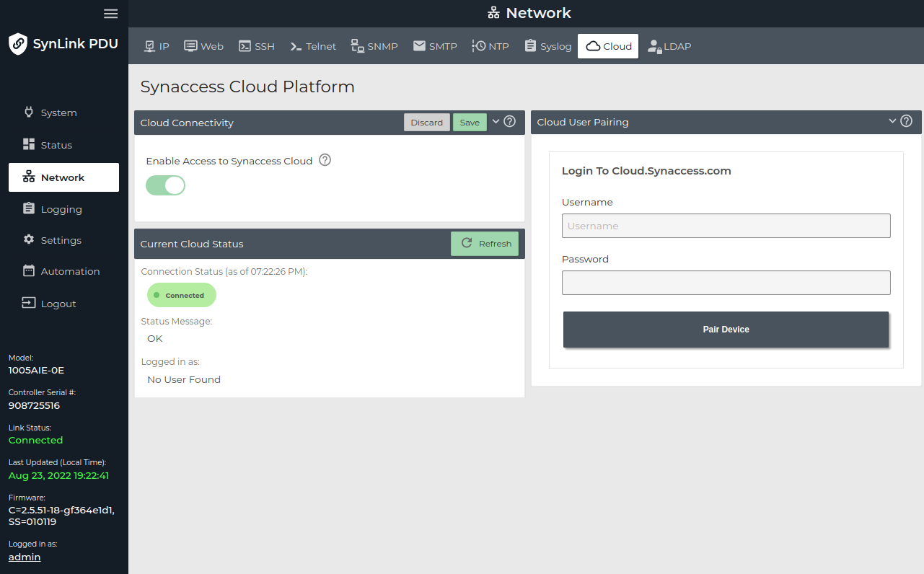Click the calendar icon beside Automation
The image size is (924, 574).
click(x=29, y=271)
